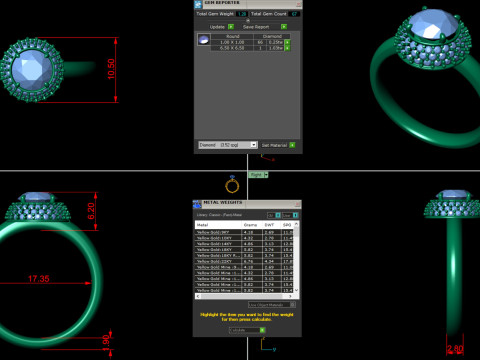The image size is (480, 360).
Task: Select the 6.50 X 6.50 size cell
Action: pyautogui.click(x=232, y=48)
